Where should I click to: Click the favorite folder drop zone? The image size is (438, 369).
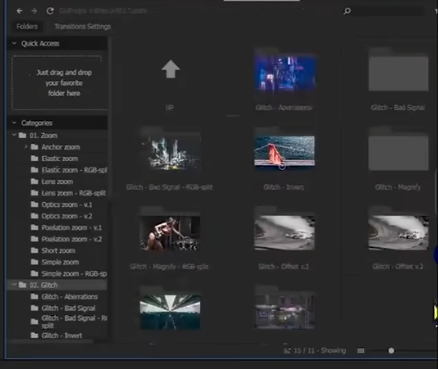pos(60,83)
